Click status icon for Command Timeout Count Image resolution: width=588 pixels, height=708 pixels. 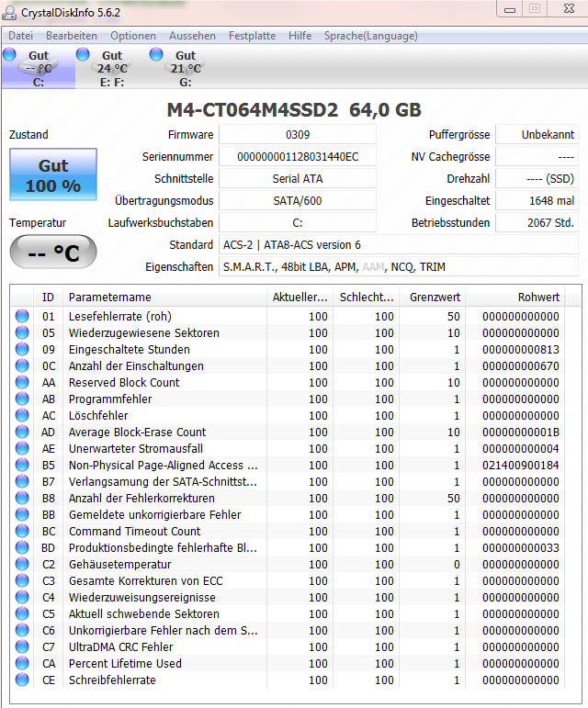tap(22, 531)
